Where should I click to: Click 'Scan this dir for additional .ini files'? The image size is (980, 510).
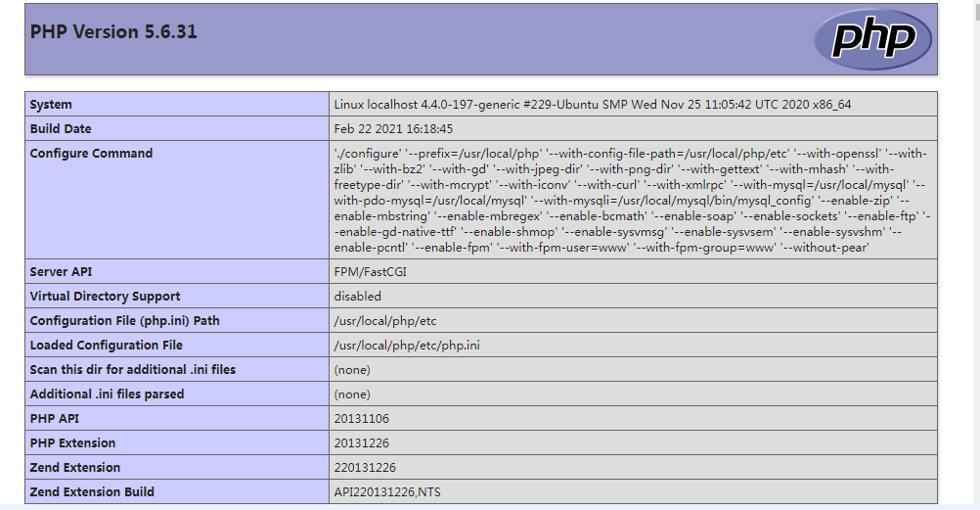132,370
